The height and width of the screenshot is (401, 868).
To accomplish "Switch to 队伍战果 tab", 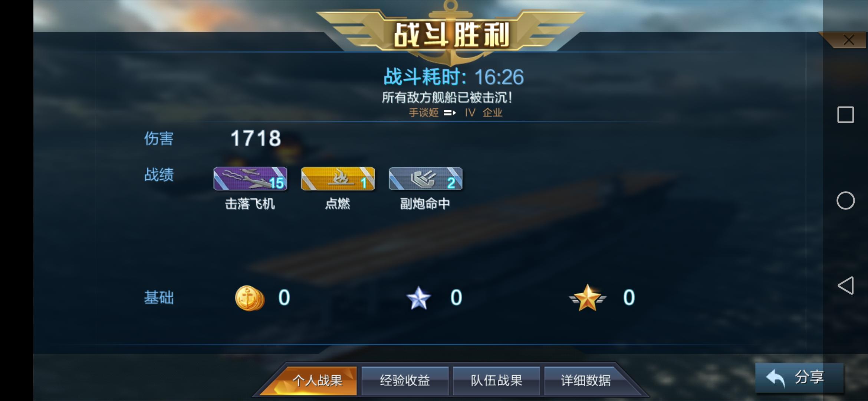I will click(x=496, y=381).
